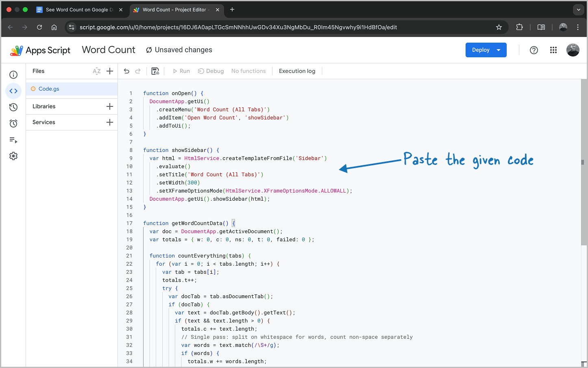This screenshot has width=588, height=368.
Task: Open the Overview info icon in sidebar
Action: 13,75
